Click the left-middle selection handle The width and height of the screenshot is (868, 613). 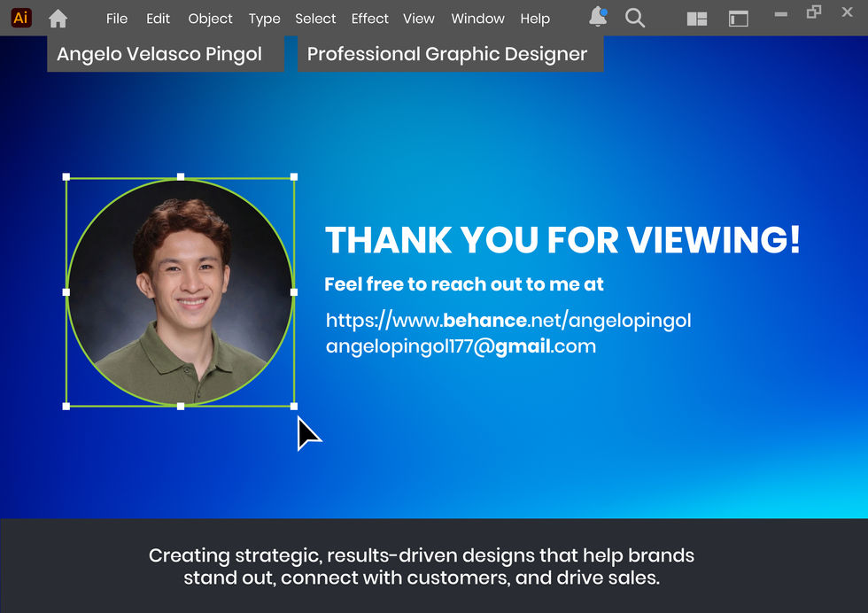point(66,291)
